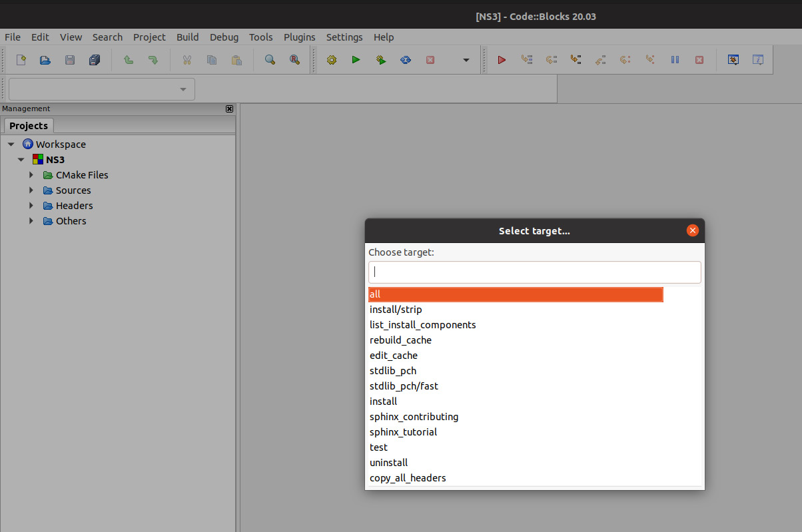Expand the Headers folder
This screenshot has height=532, width=802.
[31, 206]
